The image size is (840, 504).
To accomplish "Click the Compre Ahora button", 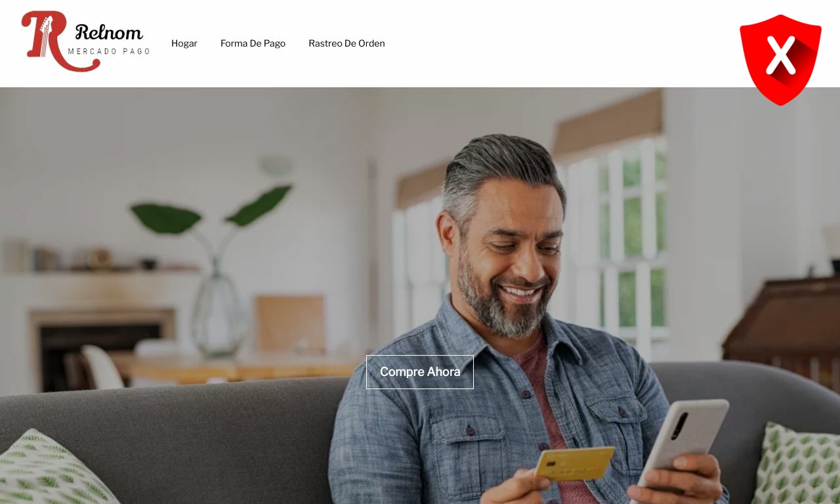I will 420,372.
